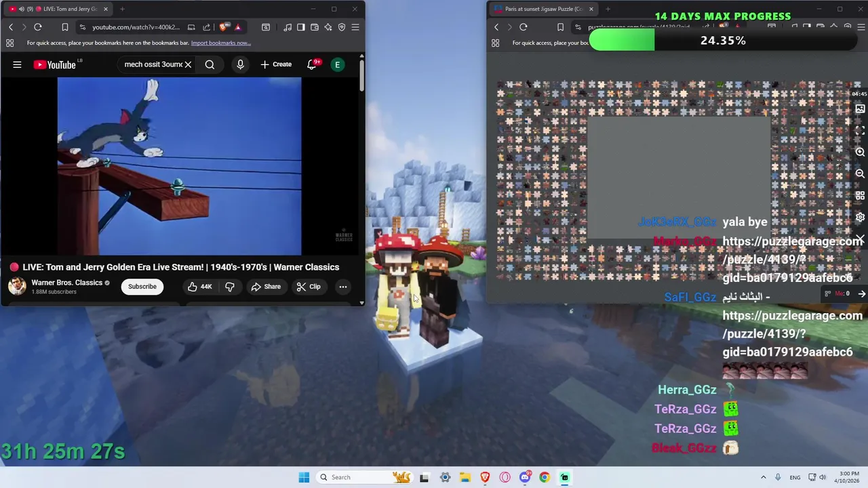Click the Tom and Jerry video player
Viewport: 868px width, 488px height.
[x=179, y=166]
